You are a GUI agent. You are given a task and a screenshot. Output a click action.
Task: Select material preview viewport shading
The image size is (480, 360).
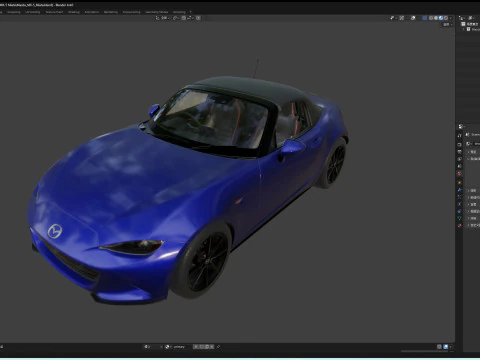[441, 18]
